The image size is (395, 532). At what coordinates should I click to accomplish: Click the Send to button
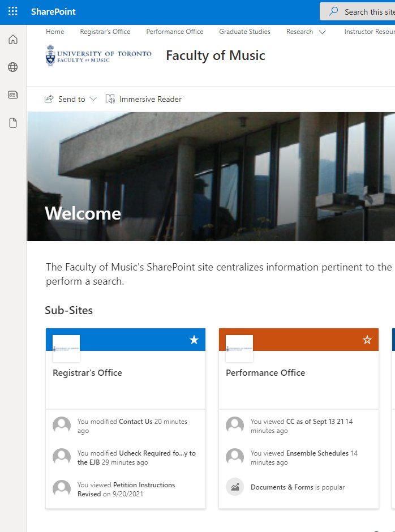pos(71,99)
